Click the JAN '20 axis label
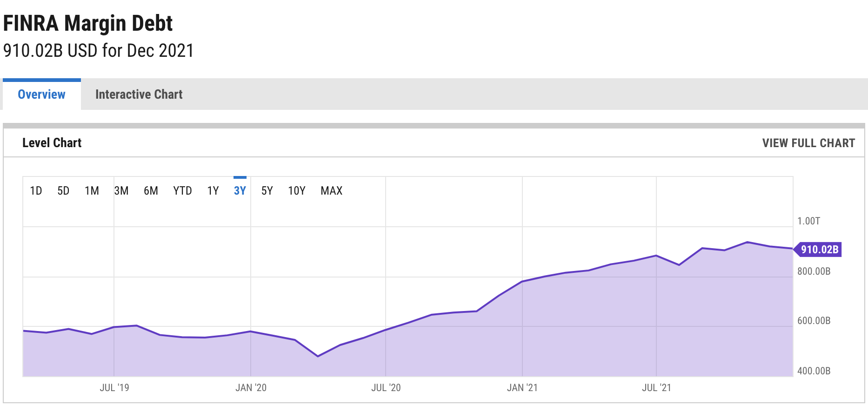 pyautogui.click(x=251, y=387)
